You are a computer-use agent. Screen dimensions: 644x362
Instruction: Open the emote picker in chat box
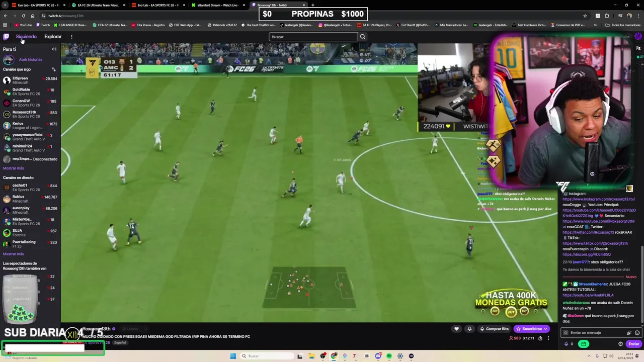click(x=637, y=333)
